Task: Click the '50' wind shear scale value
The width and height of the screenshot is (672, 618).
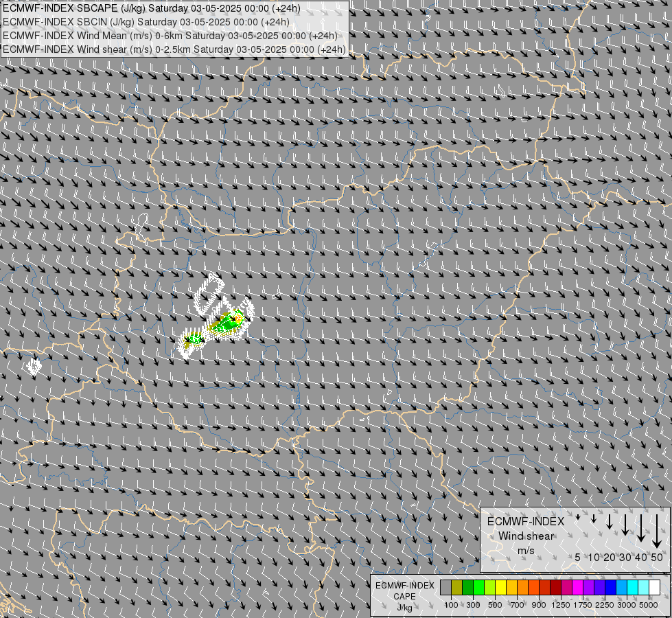Action: pyautogui.click(x=657, y=557)
